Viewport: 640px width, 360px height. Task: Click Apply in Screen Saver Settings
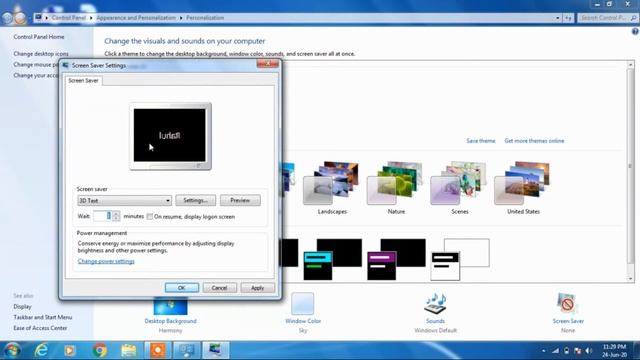click(257, 288)
